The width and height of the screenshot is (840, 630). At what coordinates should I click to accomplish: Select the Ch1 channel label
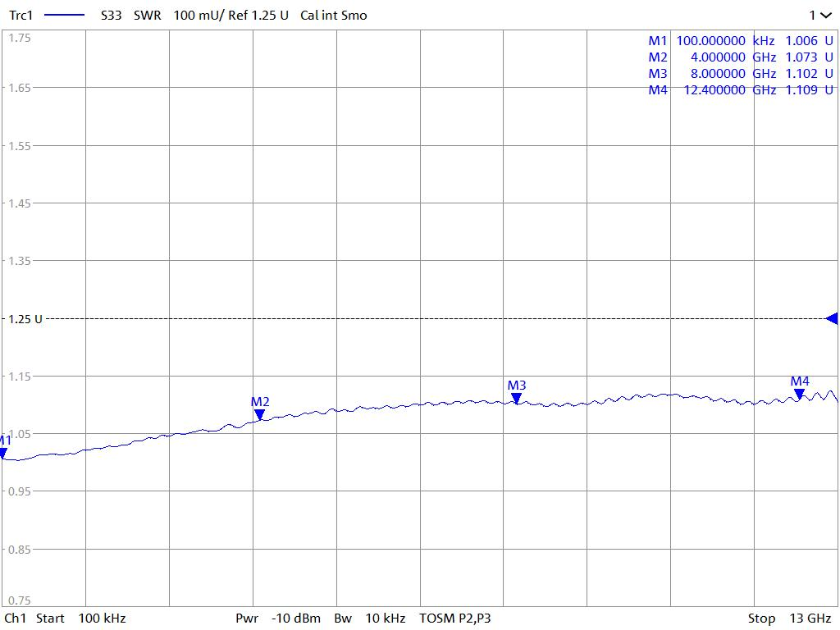16,618
